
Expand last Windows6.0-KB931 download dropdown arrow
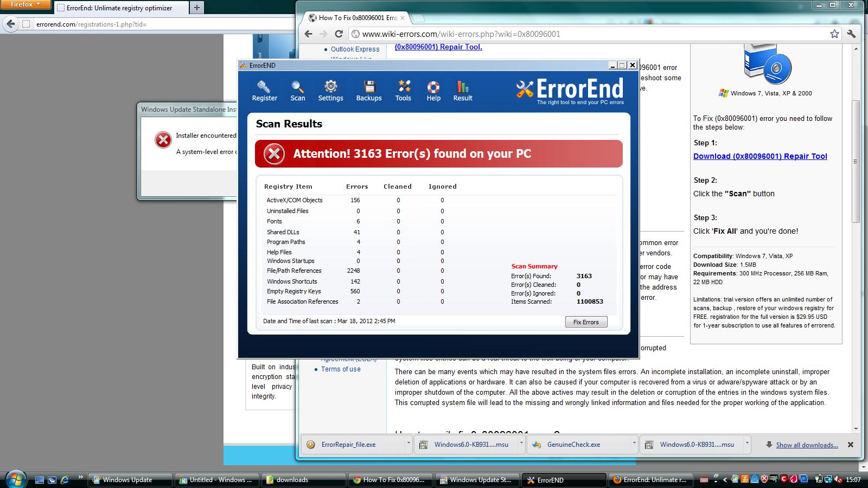pos(747,443)
